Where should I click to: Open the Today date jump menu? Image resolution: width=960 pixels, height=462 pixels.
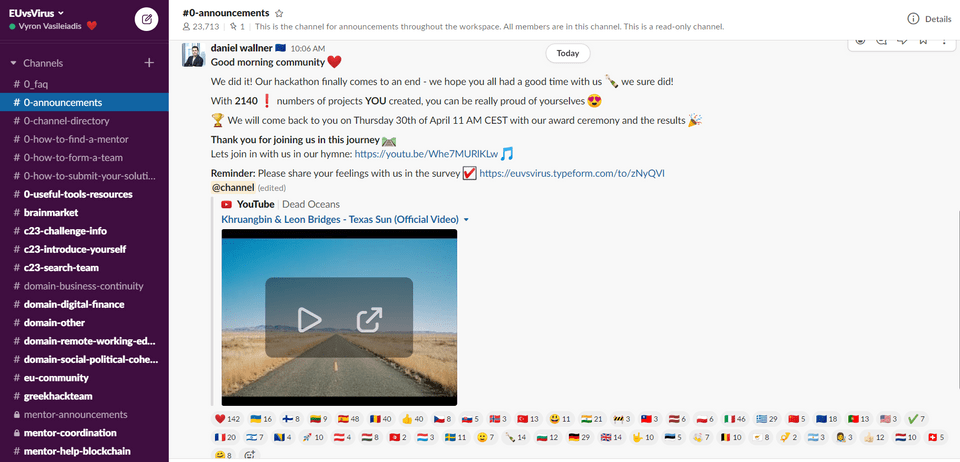pyautogui.click(x=568, y=53)
